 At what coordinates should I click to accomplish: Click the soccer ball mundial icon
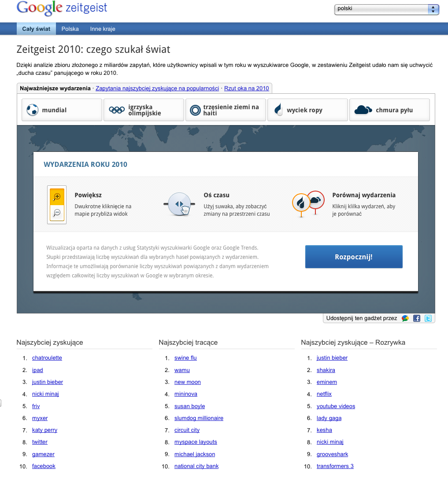[33, 110]
